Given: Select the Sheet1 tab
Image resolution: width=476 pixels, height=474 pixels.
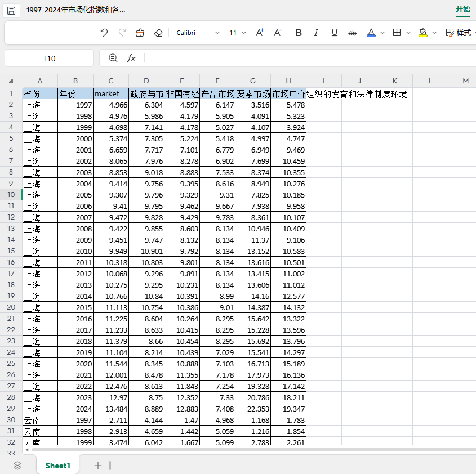Looking at the screenshot, I should (58, 465).
